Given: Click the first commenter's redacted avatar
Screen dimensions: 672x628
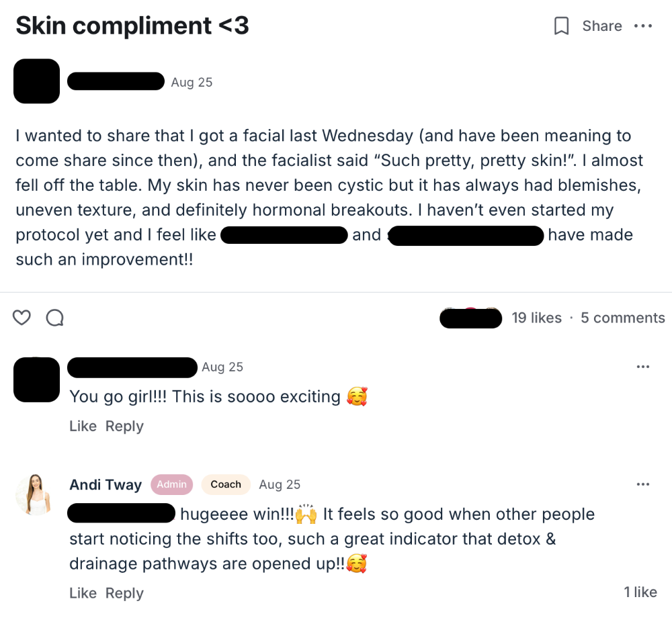Looking at the screenshot, I should 36,379.
